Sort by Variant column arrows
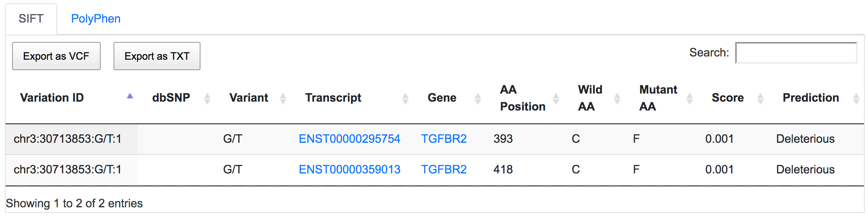The image size is (868, 217). click(283, 98)
